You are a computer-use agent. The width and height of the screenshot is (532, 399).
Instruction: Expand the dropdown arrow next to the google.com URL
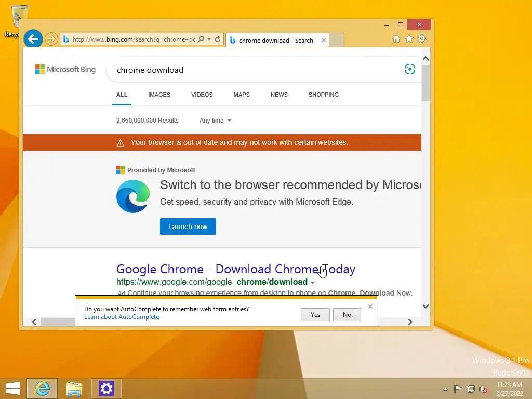point(312,282)
